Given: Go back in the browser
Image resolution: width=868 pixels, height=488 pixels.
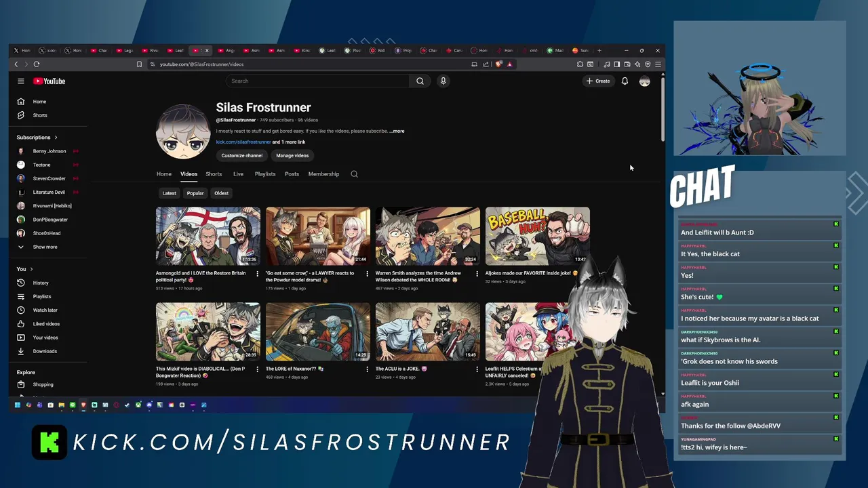Looking at the screenshot, I should [16, 64].
